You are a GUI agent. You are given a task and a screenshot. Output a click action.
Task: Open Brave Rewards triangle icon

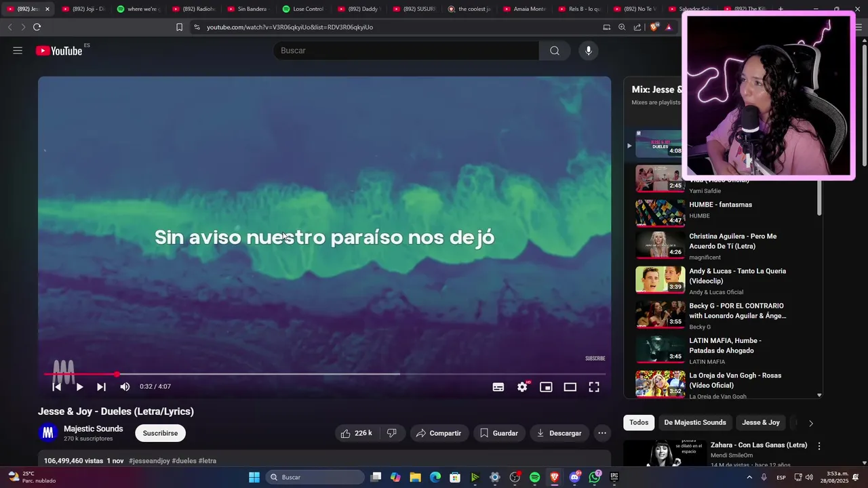[x=669, y=27]
